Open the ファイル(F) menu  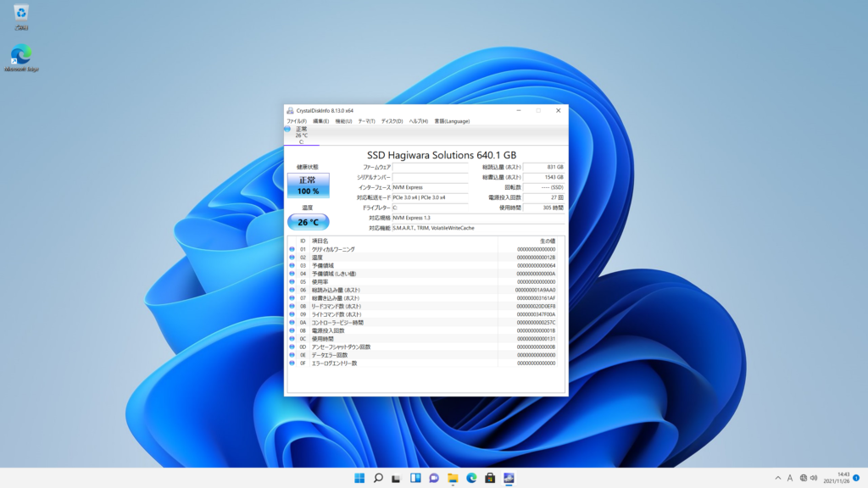coord(296,121)
